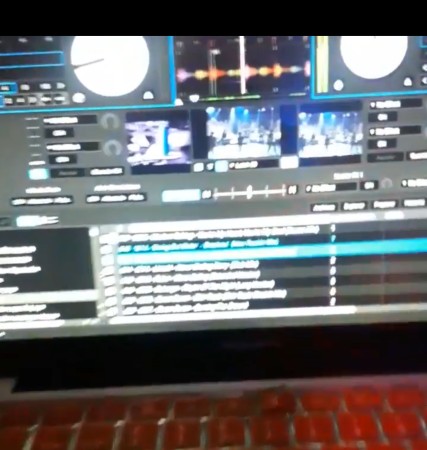Click the second effect knob on left panel
Image resolution: width=427 pixels, height=450 pixels.
(112, 147)
